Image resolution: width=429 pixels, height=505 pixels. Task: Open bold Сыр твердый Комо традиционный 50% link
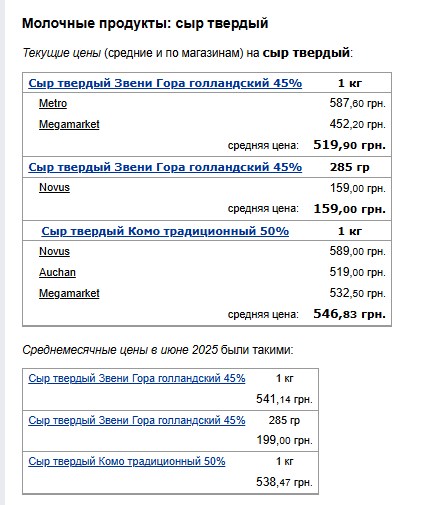pos(165,231)
